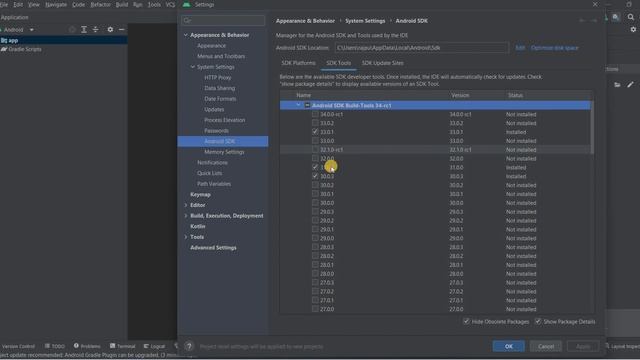Image resolution: width=640 pixels, height=360 pixels.
Task: Open the Refactor menu
Action: (100, 4)
